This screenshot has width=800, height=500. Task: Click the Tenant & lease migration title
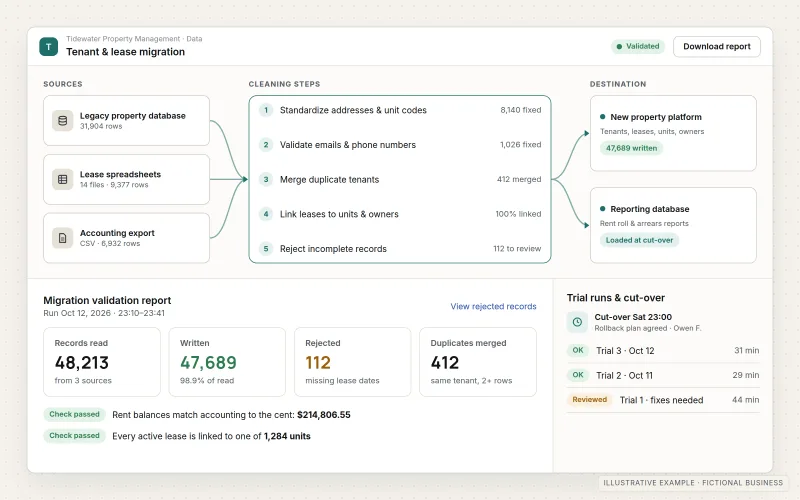126,52
